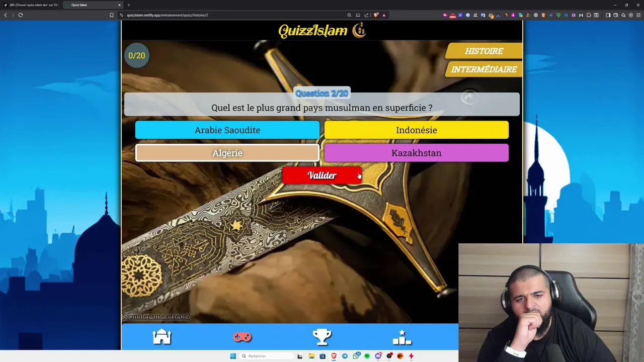Click the zoom magnifier icon in address bar
This screenshot has width=644, height=362.
[x=349, y=15]
